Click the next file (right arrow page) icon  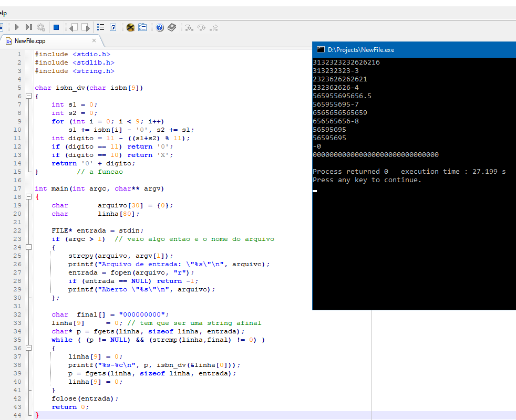86,27
